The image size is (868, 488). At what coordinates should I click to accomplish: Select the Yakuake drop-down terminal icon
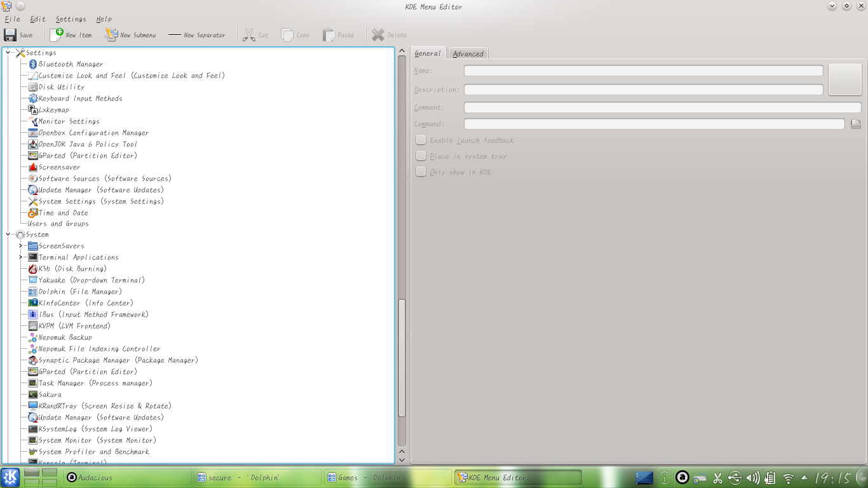coord(33,280)
